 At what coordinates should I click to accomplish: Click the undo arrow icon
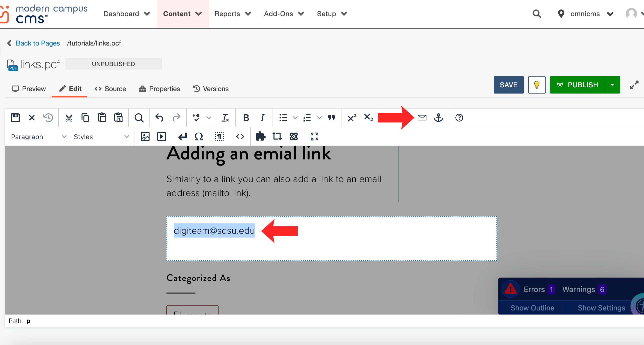click(159, 117)
